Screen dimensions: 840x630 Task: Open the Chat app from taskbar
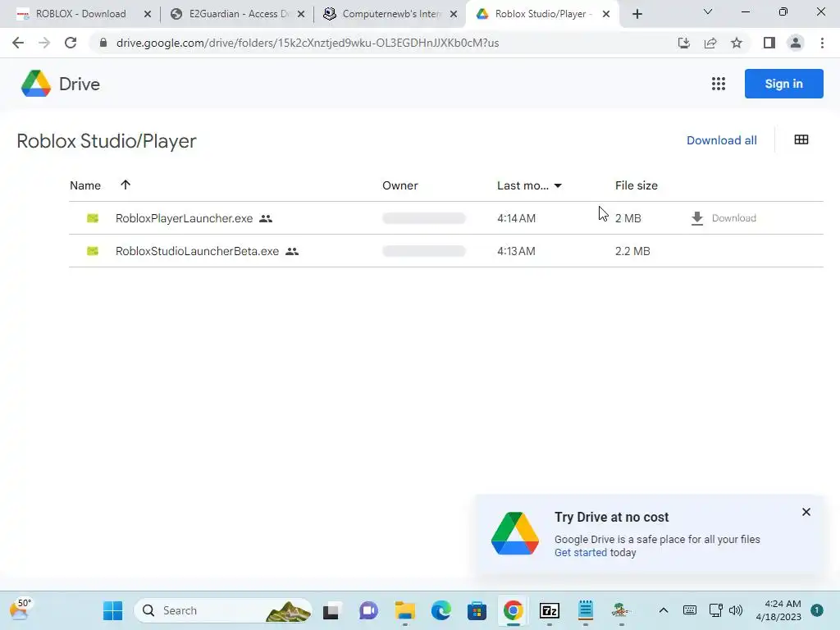click(x=368, y=610)
